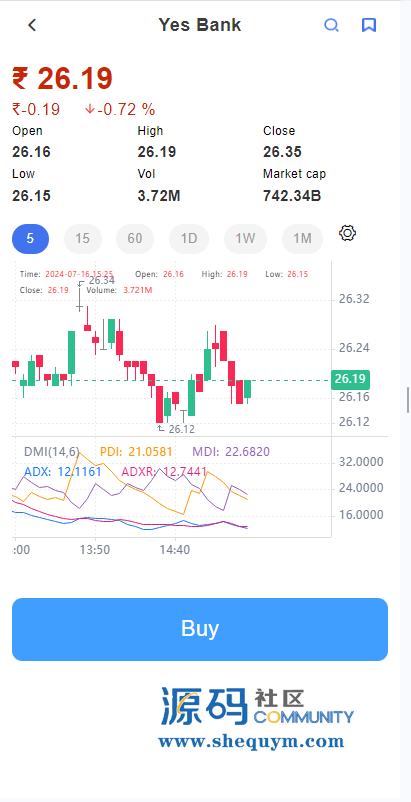Switch to the 15 minute interval
Image resolution: width=411 pixels, height=802 pixels.
(82, 239)
